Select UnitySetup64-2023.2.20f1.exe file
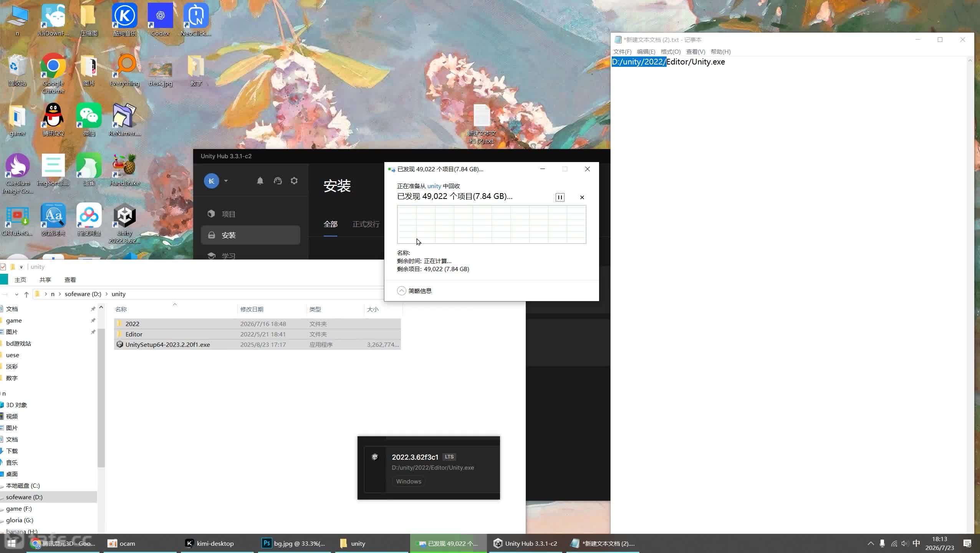The height and width of the screenshot is (553, 980). [257, 344]
